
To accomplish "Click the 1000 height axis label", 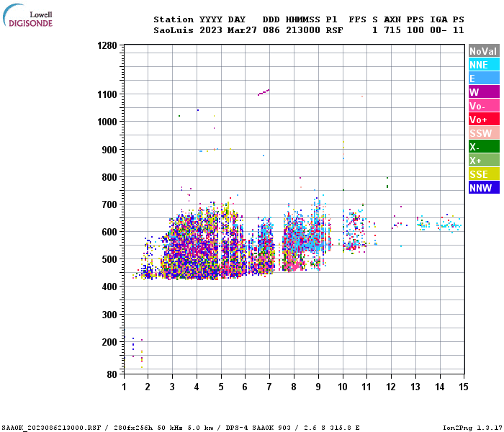I will [x=107, y=122].
